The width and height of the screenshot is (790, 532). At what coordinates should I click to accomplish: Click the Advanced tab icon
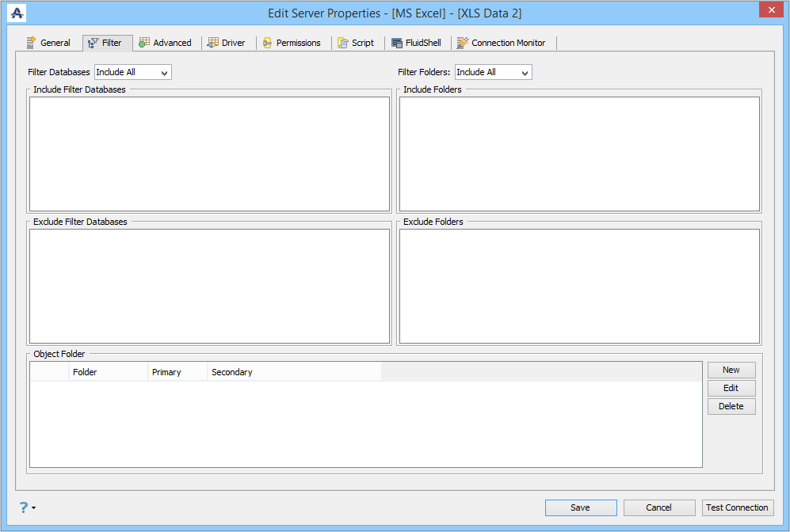(144, 43)
